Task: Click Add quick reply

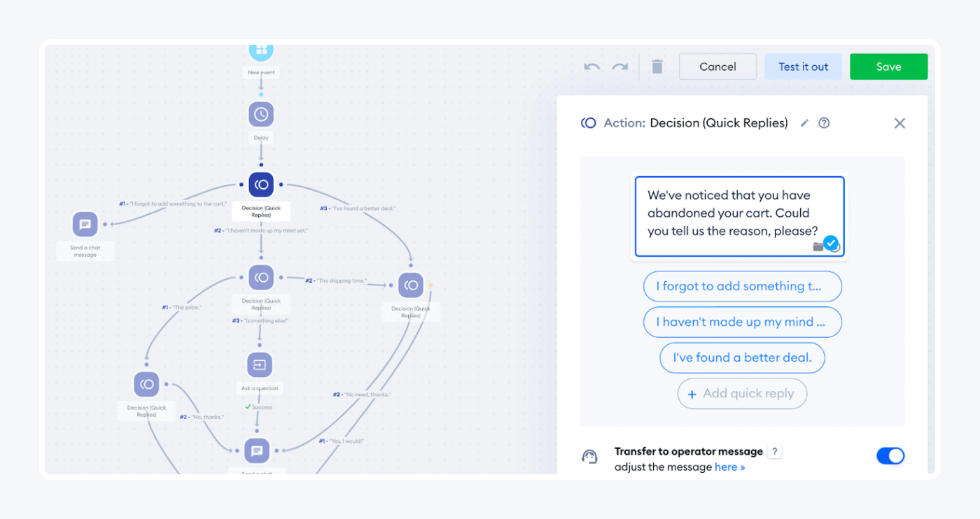Action: (742, 393)
